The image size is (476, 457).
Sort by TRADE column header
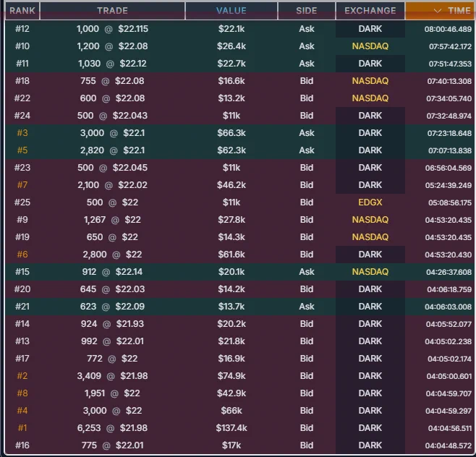(x=112, y=11)
